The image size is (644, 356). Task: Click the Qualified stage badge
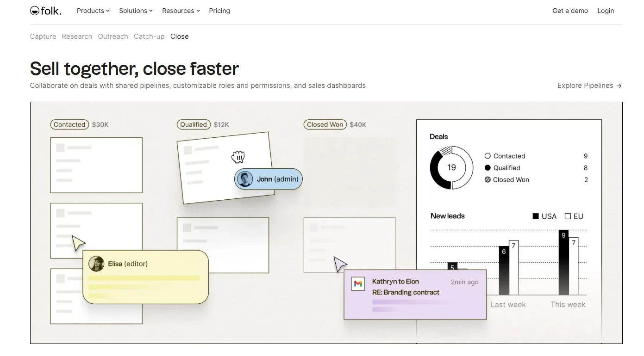194,124
